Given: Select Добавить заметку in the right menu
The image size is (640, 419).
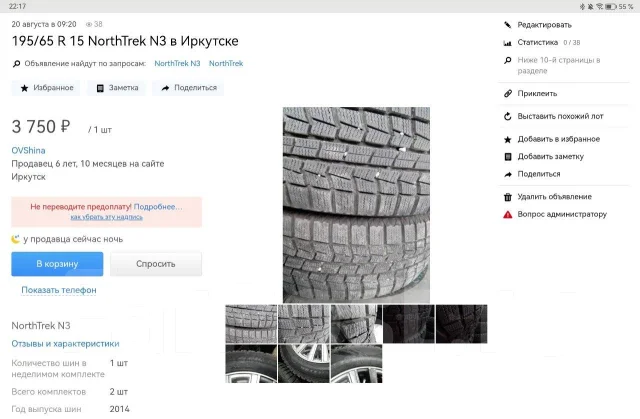Looking at the screenshot, I should pos(550,157).
